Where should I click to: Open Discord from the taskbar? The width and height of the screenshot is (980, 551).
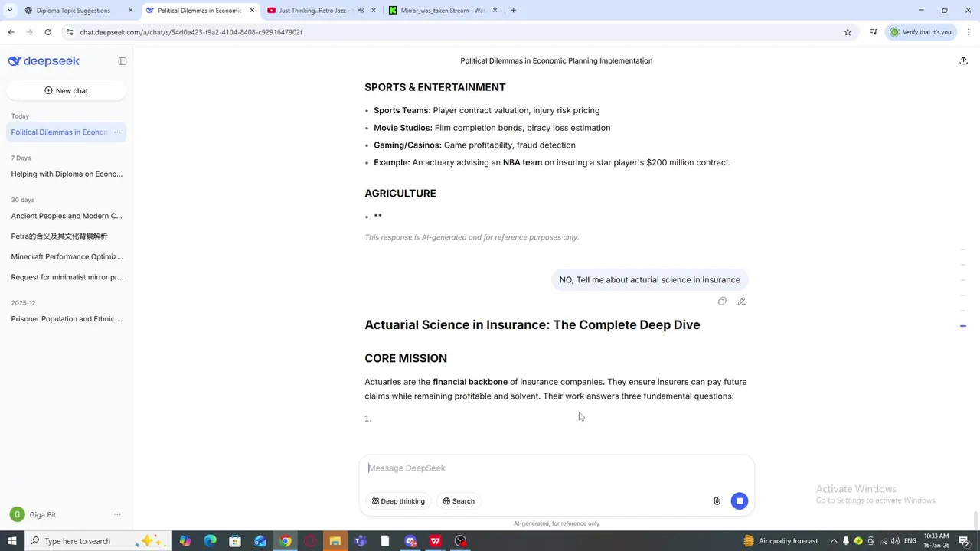(x=410, y=541)
